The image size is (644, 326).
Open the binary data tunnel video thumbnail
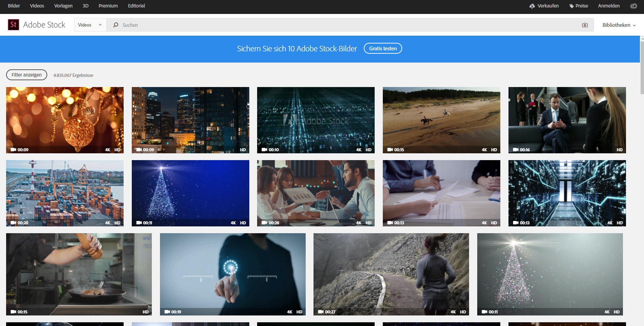(316, 120)
